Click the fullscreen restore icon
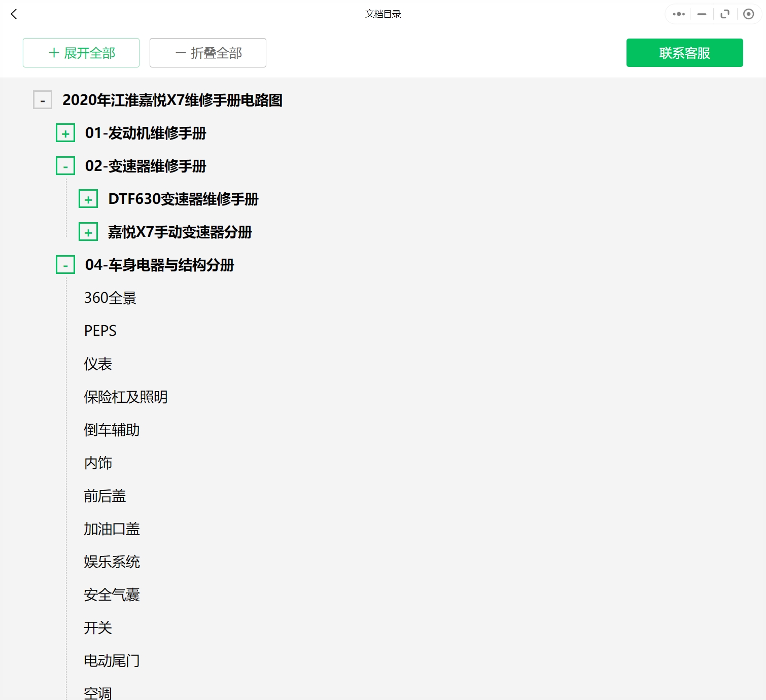This screenshot has height=700, width=766. click(x=725, y=14)
